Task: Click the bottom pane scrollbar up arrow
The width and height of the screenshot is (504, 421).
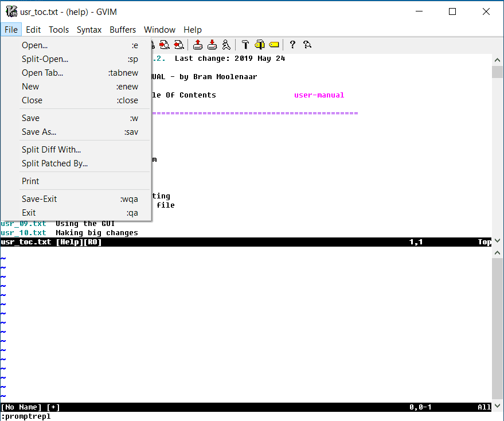Action: [497, 253]
